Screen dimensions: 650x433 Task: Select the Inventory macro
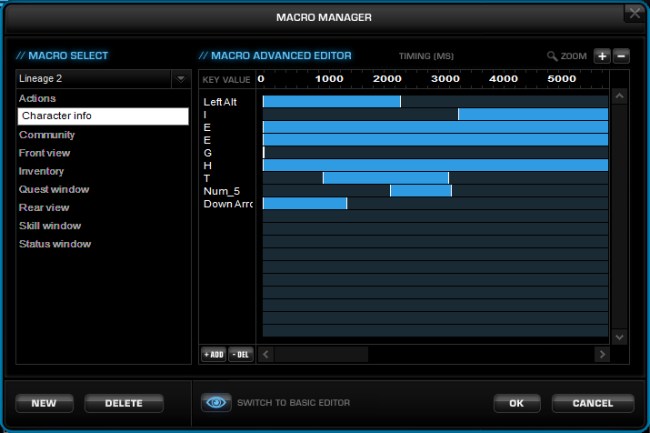click(41, 171)
